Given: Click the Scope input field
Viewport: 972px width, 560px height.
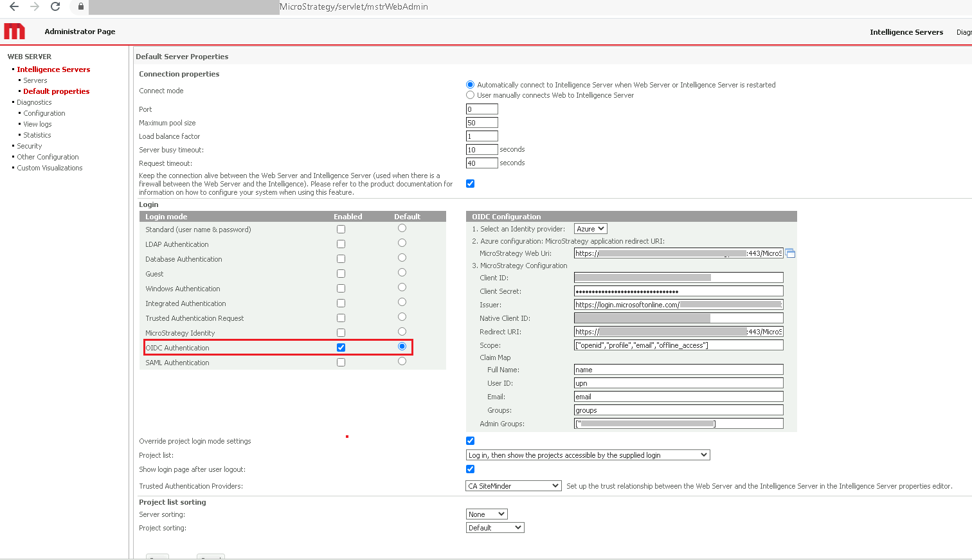Looking at the screenshot, I should 678,345.
